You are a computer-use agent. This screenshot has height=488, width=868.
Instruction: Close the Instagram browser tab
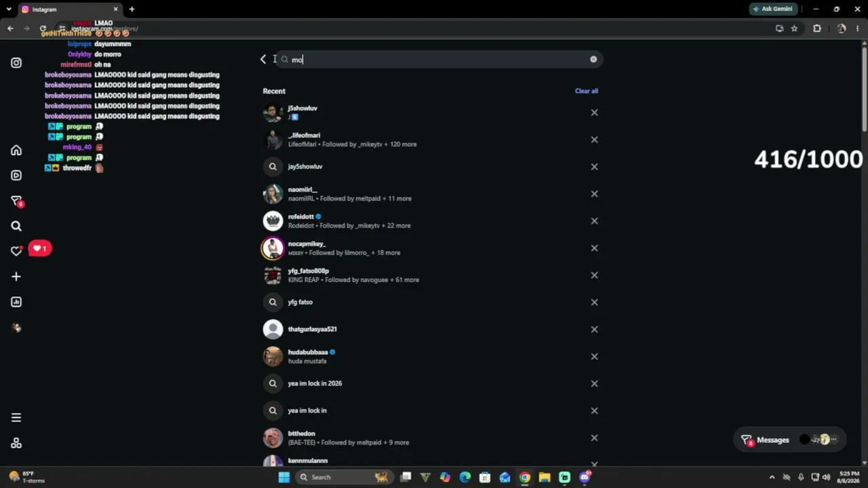(x=115, y=9)
